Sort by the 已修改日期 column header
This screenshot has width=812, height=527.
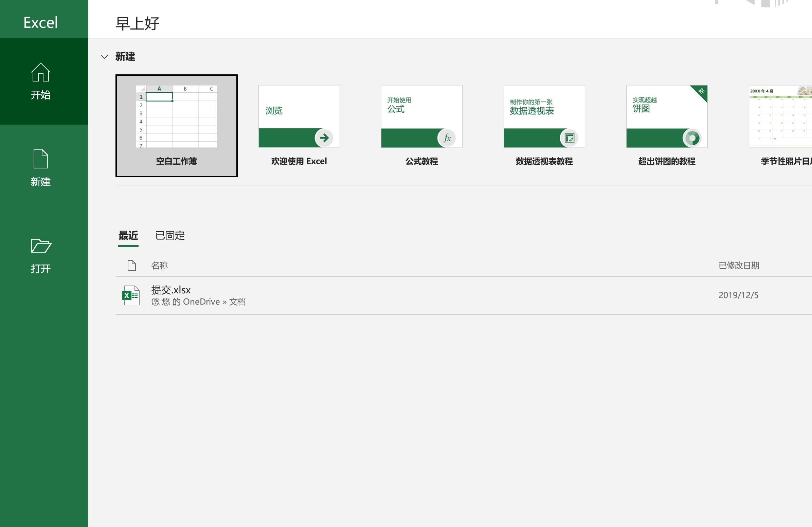coord(739,266)
